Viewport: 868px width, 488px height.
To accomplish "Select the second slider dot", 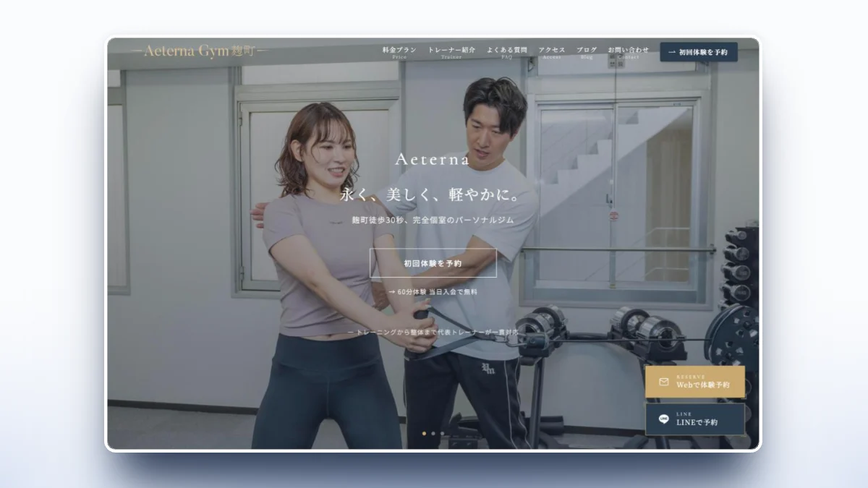I will [x=433, y=434].
